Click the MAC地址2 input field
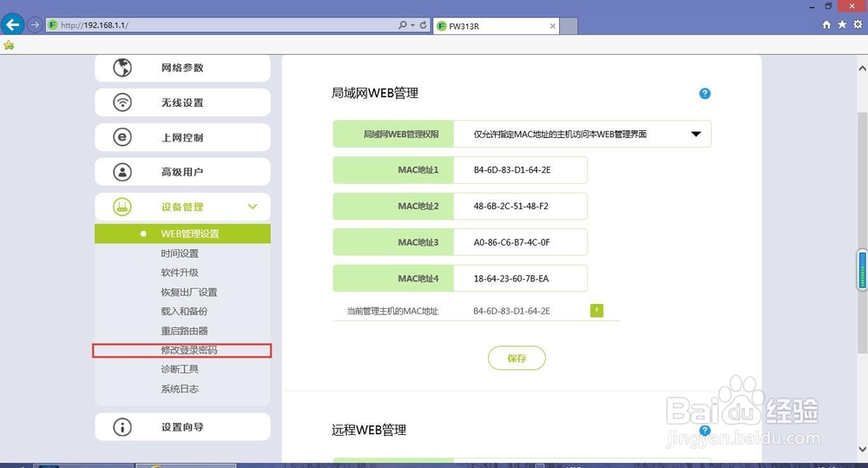The height and width of the screenshot is (468, 868). coord(520,206)
